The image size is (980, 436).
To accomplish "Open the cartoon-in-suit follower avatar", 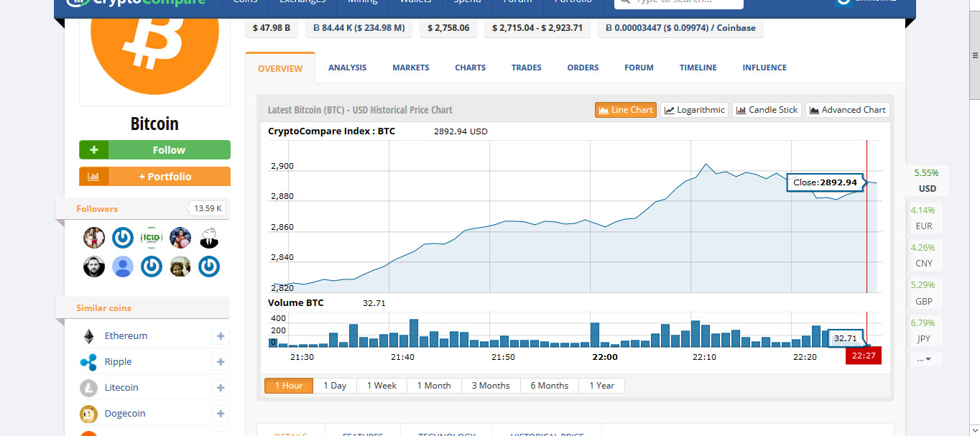I will coord(209,238).
